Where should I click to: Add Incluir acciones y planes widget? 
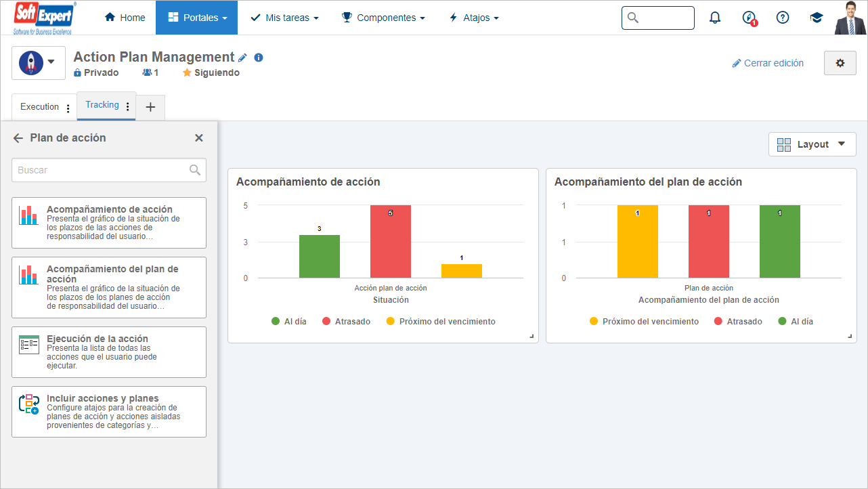tap(109, 412)
